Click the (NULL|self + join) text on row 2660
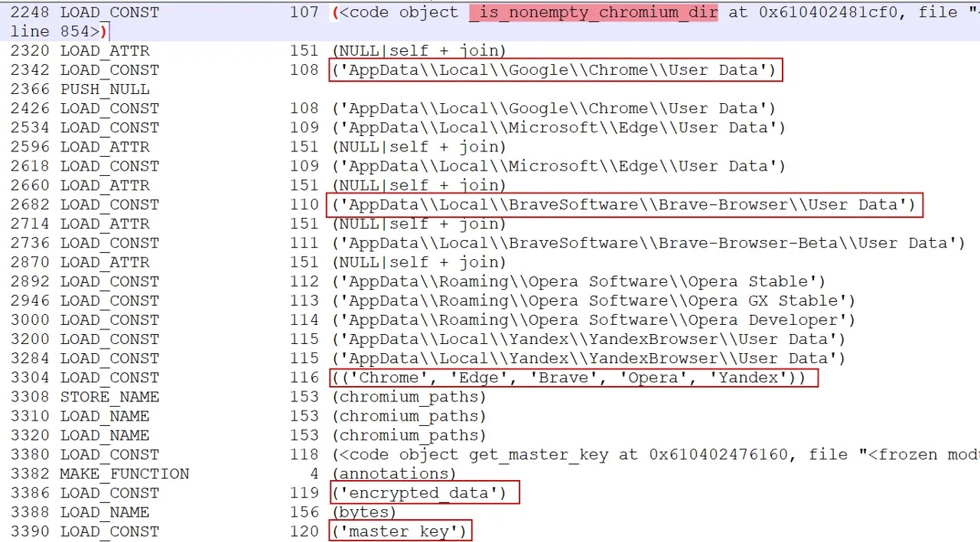The height and width of the screenshot is (542, 980). point(419,185)
